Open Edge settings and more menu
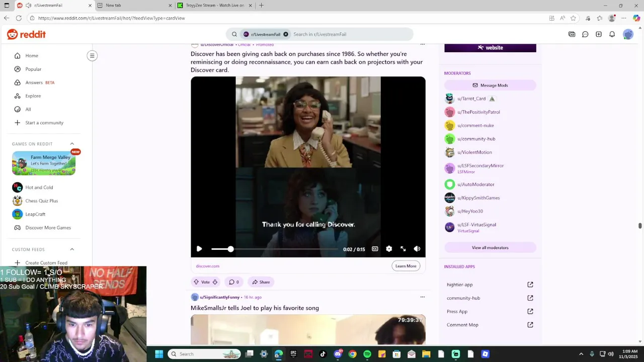Viewport: 644px width, 362px height. 624,18
